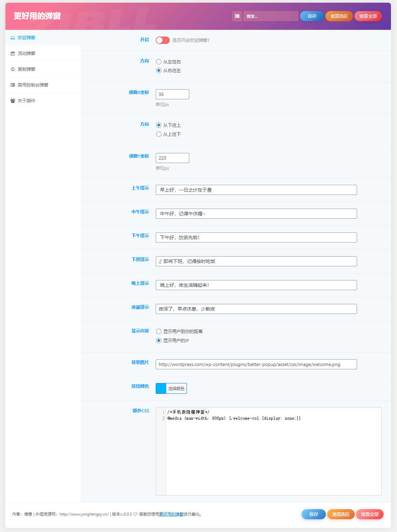The width and height of the screenshot is (397, 532).
Task: Open the 选择颜色 color picker button
Action: (176, 388)
